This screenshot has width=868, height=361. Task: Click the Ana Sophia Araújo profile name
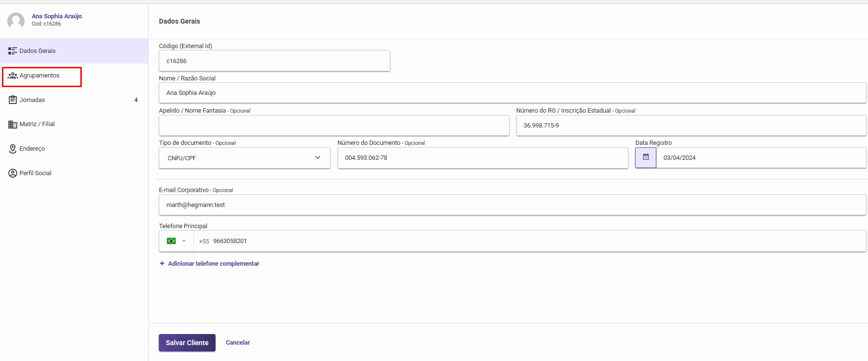pyautogui.click(x=57, y=16)
